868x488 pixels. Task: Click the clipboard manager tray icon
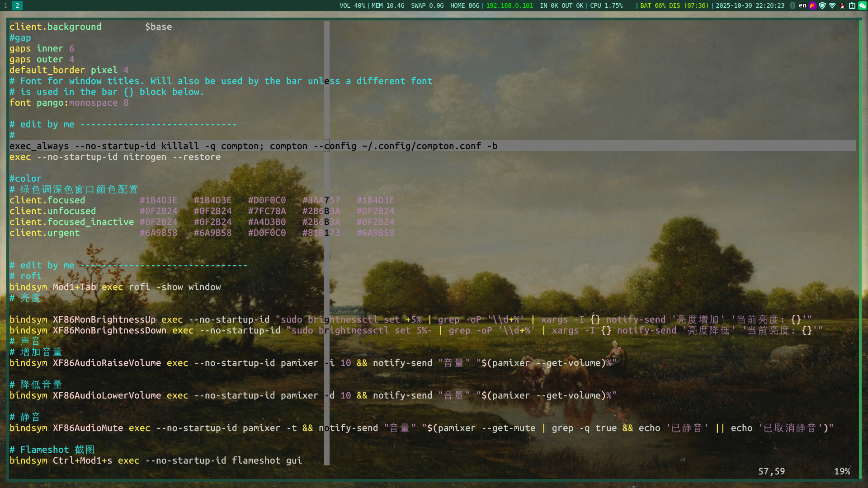pos(852,5)
